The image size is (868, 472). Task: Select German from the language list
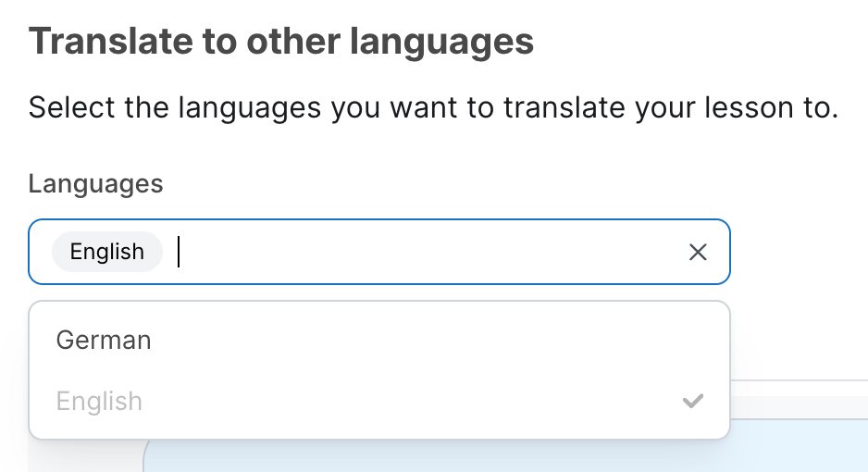click(104, 340)
